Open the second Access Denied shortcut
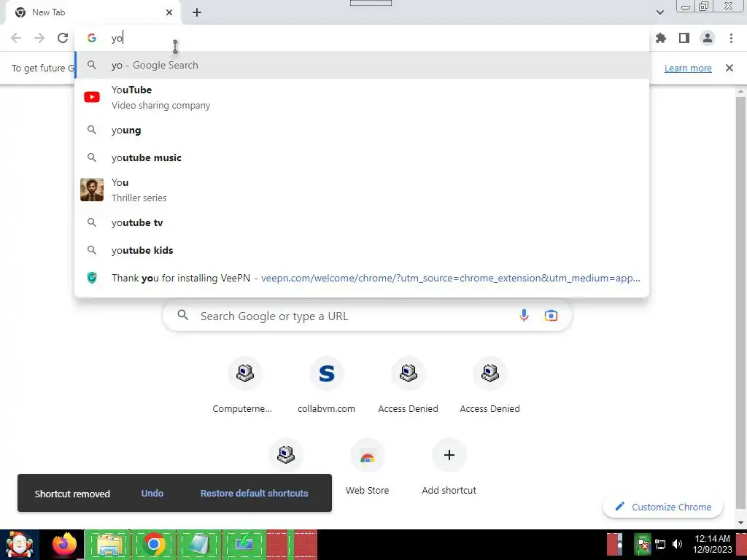Image resolution: width=747 pixels, height=560 pixels. pos(489,386)
